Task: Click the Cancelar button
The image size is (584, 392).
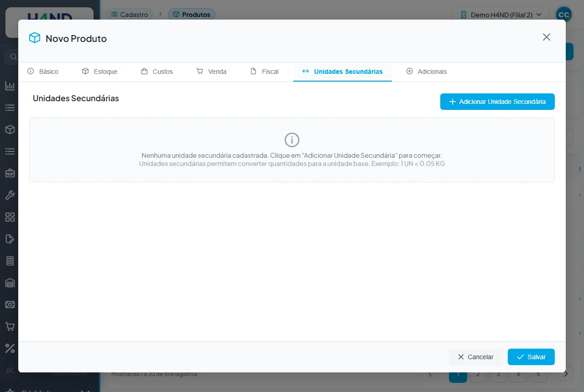Action: click(x=475, y=357)
